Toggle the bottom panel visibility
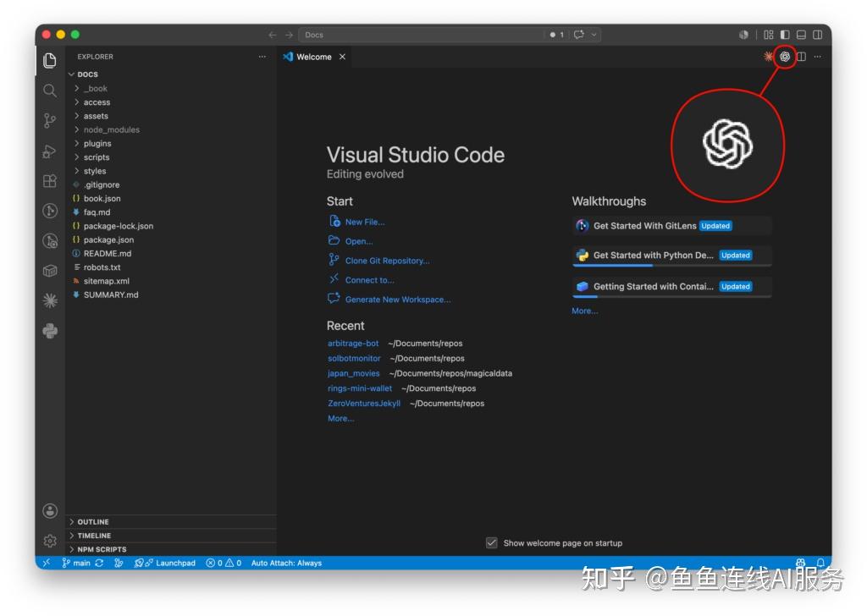Viewport: 867px width, 616px height. tap(801, 35)
